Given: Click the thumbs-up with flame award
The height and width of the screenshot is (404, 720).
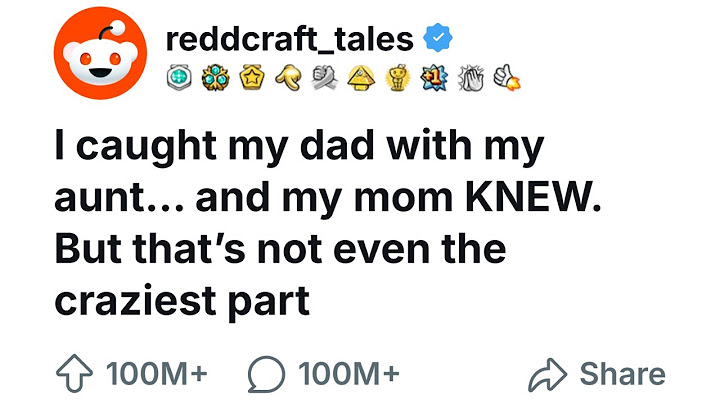Looking at the screenshot, I should pyautogui.click(x=507, y=77).
